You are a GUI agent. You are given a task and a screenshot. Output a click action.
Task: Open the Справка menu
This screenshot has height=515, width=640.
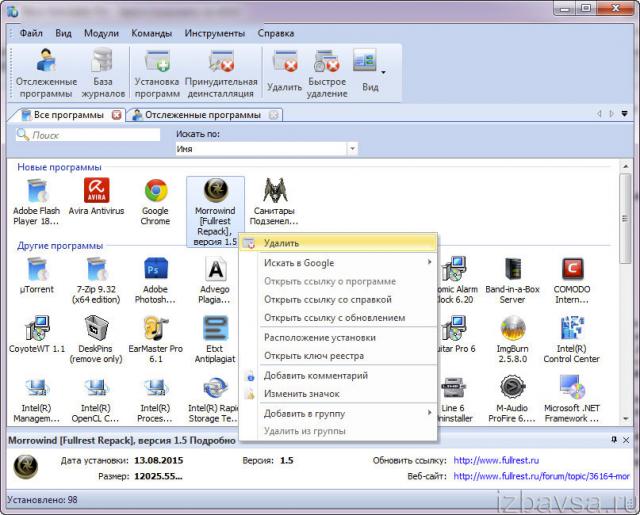(x=276, y=33)
